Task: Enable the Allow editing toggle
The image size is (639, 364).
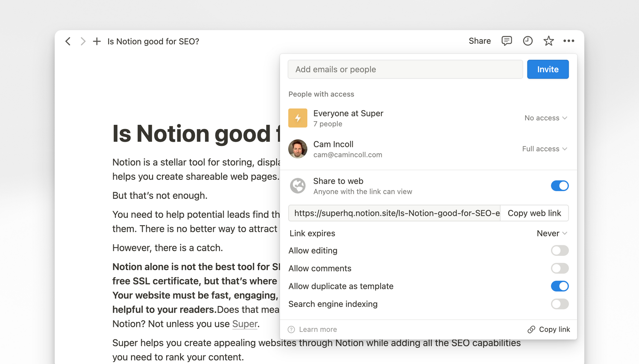Action: click(x=560, y=251)
